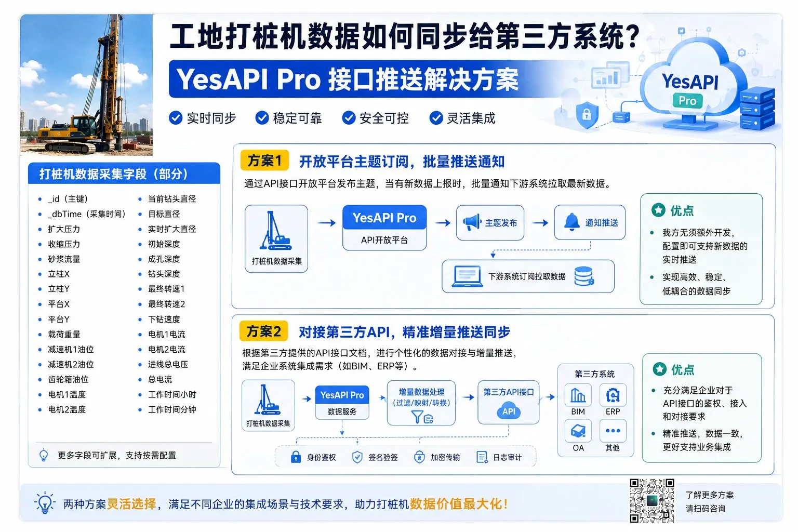This screenshot has width=798, height=532.
Task: Click the ERP icon
Action: coord(613,395)
